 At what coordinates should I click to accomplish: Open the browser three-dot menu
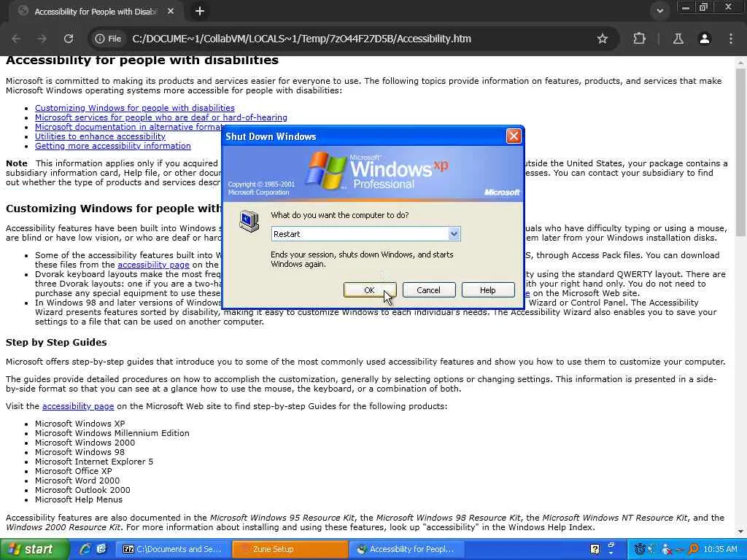tap(731, 39)
